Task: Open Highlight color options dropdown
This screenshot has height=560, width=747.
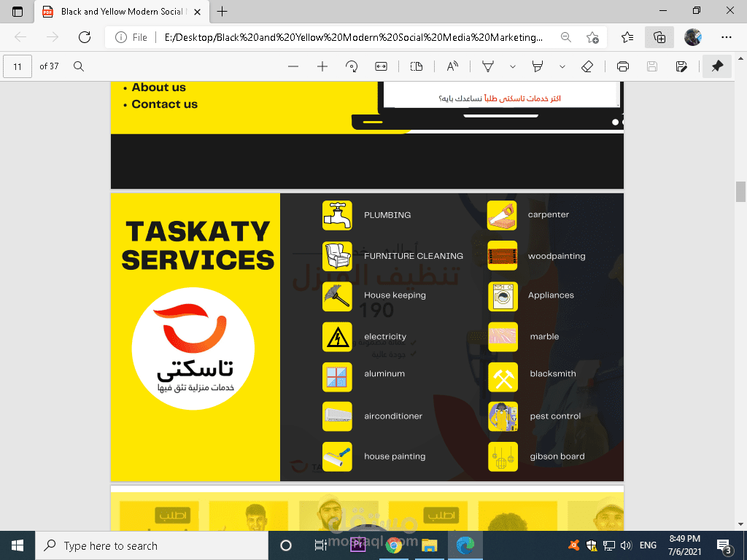Action: pyautogui.click(x=562, y=66)
